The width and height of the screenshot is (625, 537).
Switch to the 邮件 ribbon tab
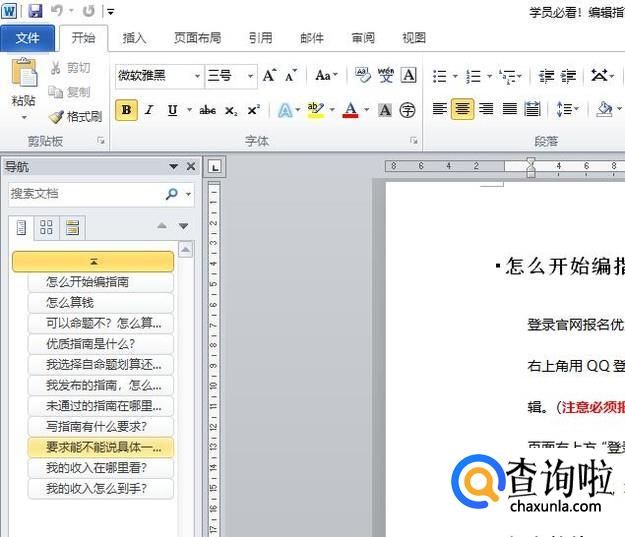pos(312,38)
